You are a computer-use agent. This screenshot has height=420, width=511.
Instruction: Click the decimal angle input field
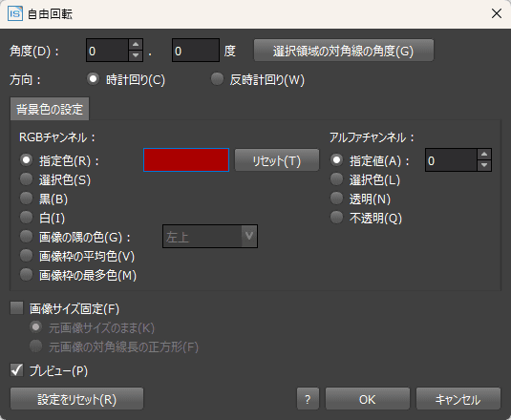196,51
